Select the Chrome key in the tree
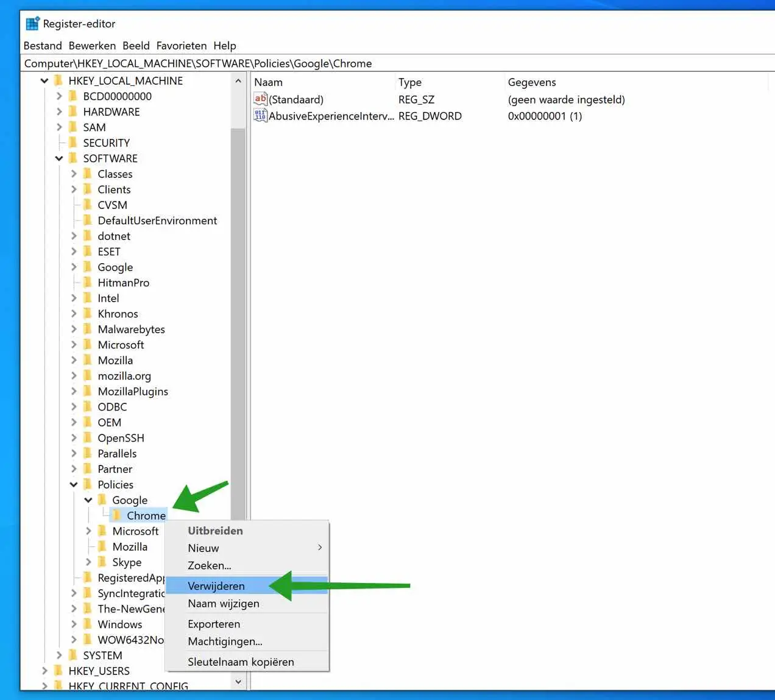The height and width of the screenshot is (700, 775). click(146, 515)
